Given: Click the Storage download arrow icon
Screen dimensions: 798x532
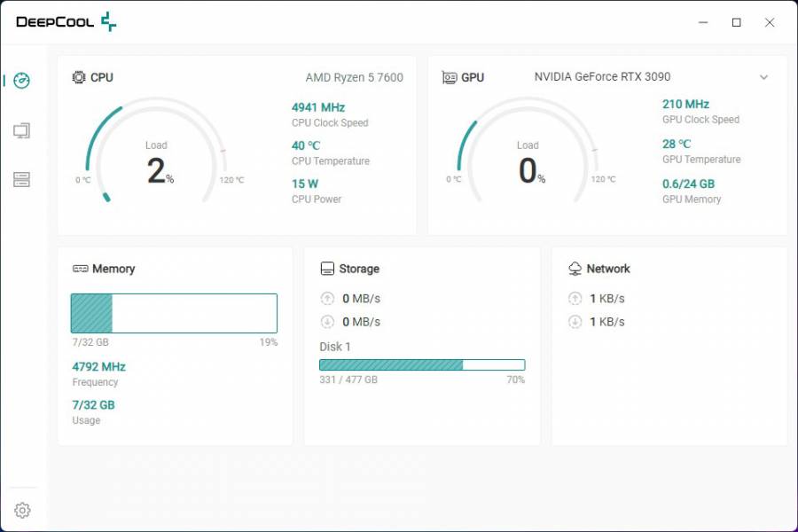Looking at the screenshot, I should pos(327,322).
